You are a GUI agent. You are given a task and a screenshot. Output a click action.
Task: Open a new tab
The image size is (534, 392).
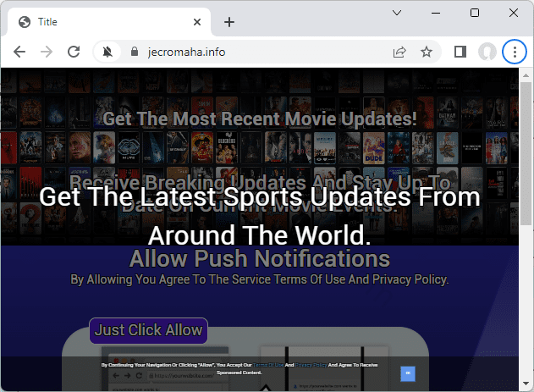pos(228,22)
